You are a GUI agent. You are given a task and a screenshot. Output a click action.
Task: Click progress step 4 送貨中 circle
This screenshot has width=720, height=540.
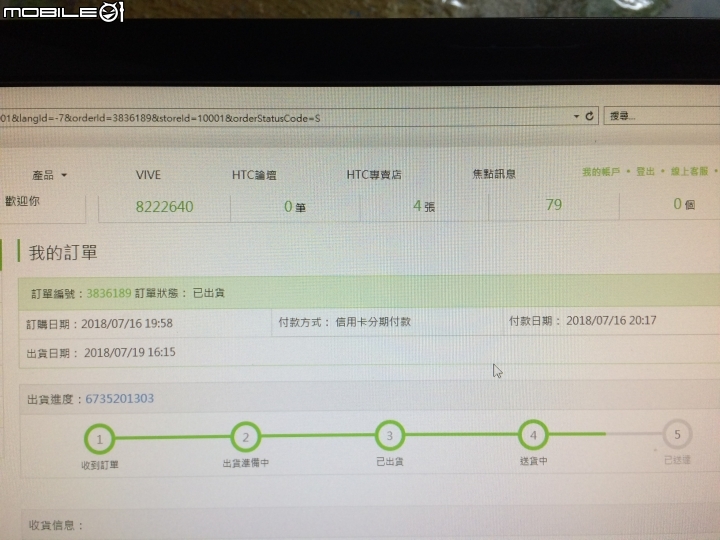pos(533,434)
